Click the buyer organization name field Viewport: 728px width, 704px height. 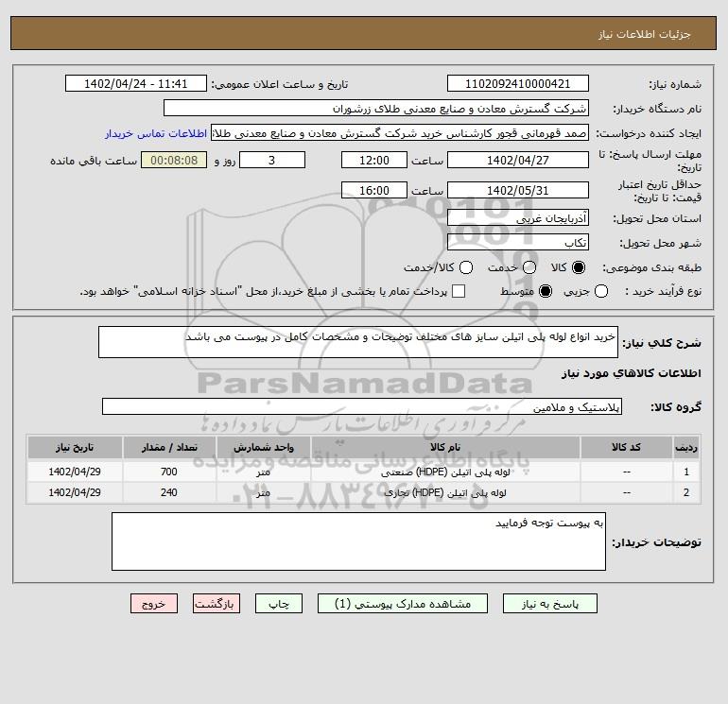(376, 109)
